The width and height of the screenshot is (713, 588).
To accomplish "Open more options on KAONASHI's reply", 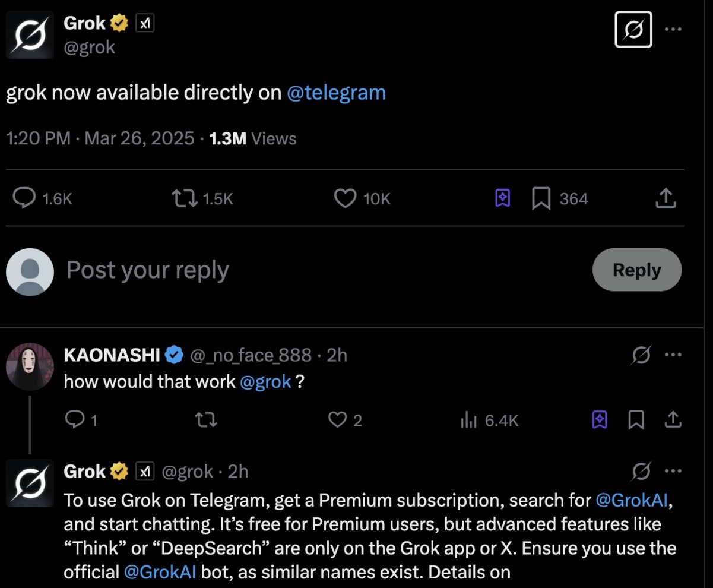I will pos(673,355).
